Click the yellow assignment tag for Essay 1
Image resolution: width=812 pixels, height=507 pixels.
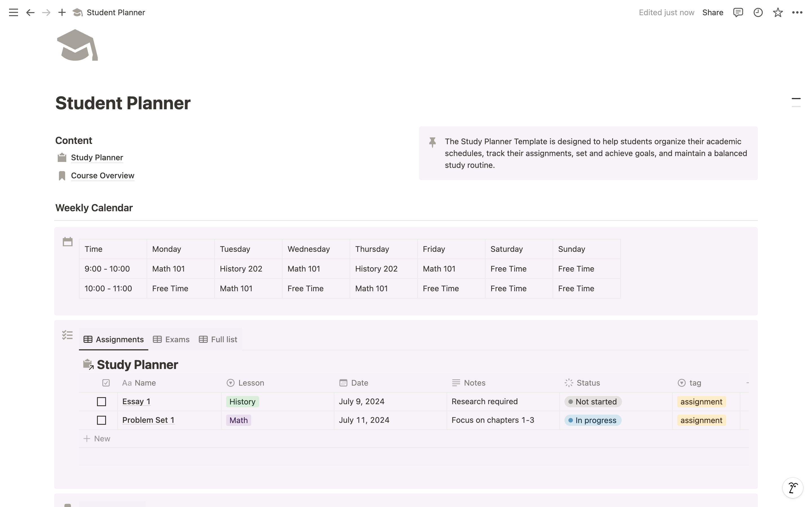click(701, 402)
